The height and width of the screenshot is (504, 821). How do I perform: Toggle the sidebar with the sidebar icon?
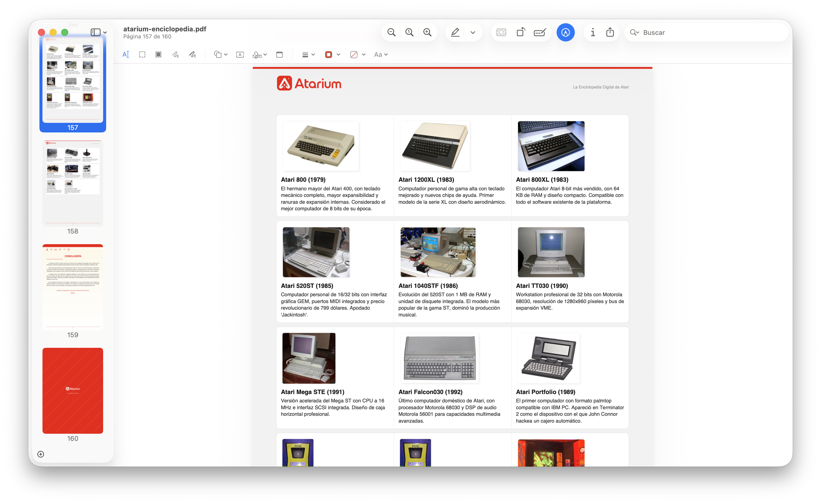pos(95,32)
